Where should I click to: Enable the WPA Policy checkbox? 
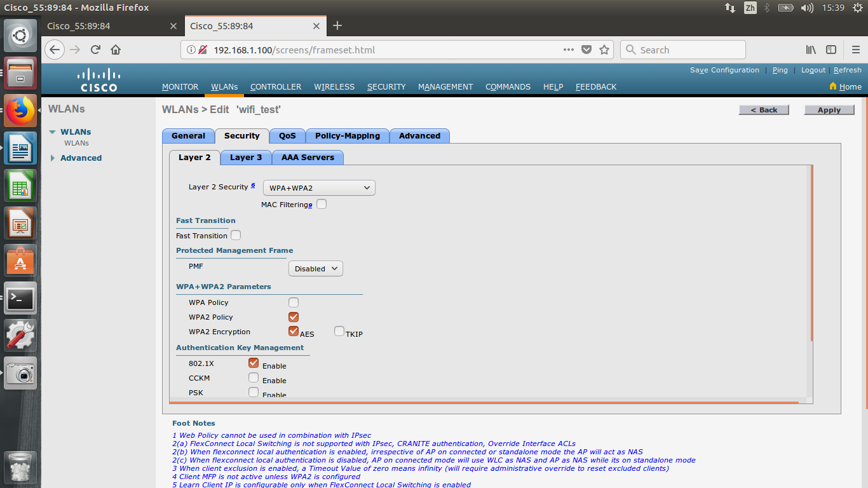(x=294, y=302)
